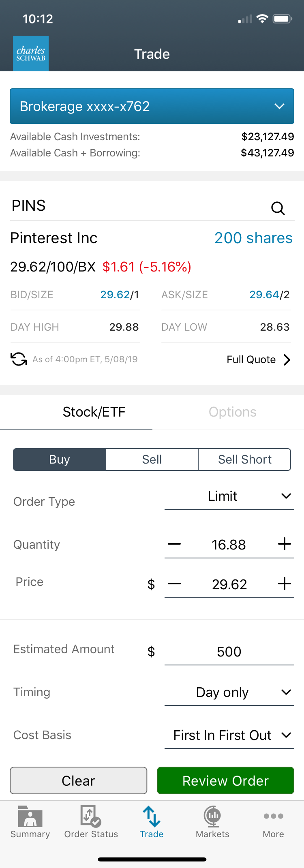Open the Full Quote link
304x868 pixels.
258,359
